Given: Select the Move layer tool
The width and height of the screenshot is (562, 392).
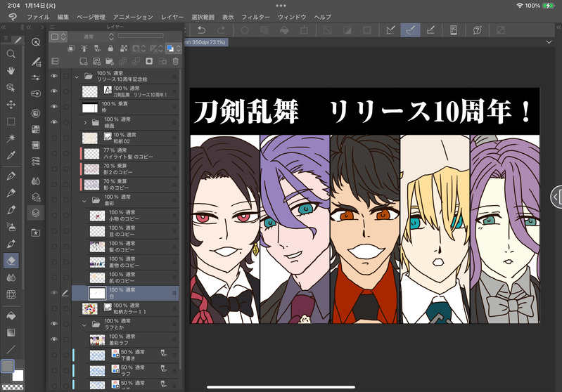Looking at the screenshot, I should pyautogui.click(x=11, y=105).
